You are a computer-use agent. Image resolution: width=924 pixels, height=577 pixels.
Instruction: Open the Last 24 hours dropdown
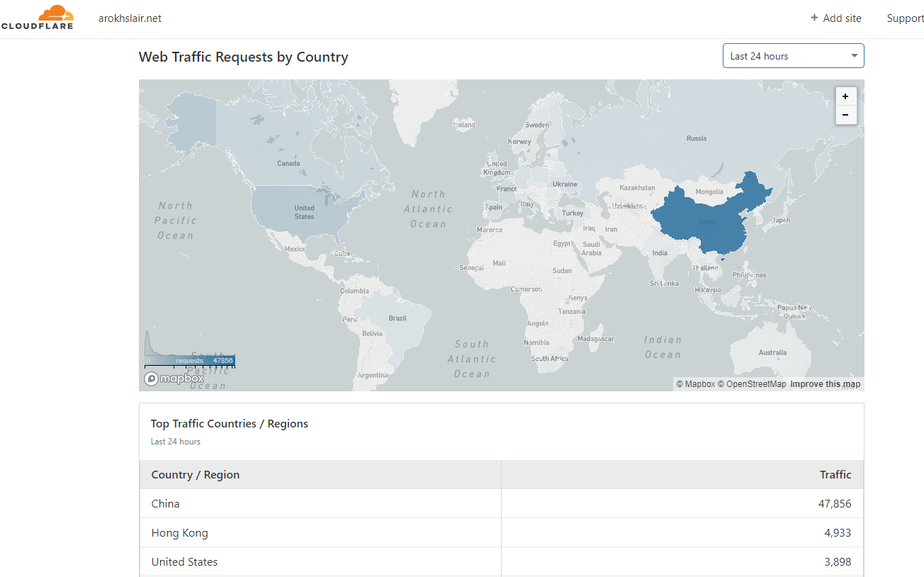792,56
